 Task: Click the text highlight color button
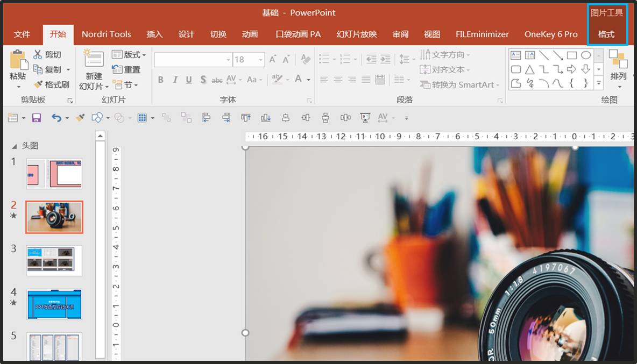(x=277, y=79)
